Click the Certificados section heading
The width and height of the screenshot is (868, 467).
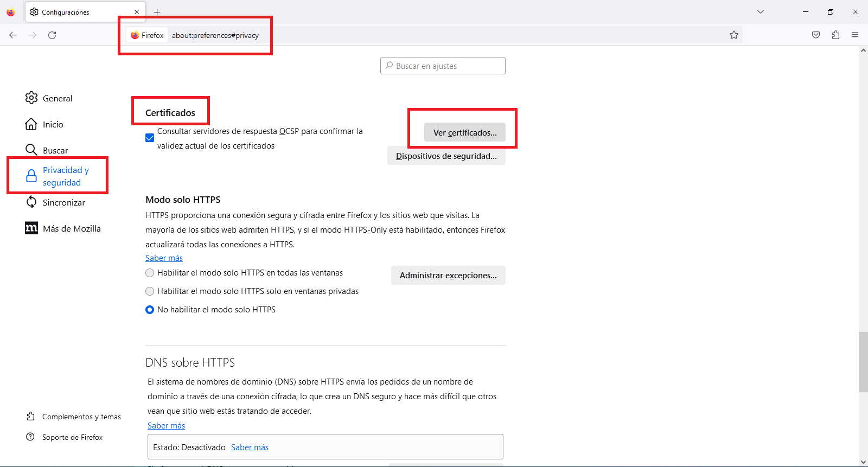(170, 113)
